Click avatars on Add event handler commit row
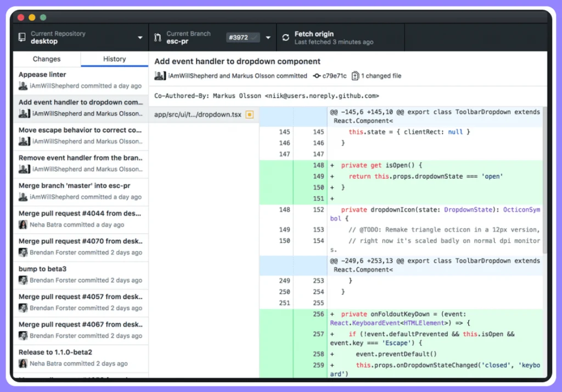 coord(24,113)
